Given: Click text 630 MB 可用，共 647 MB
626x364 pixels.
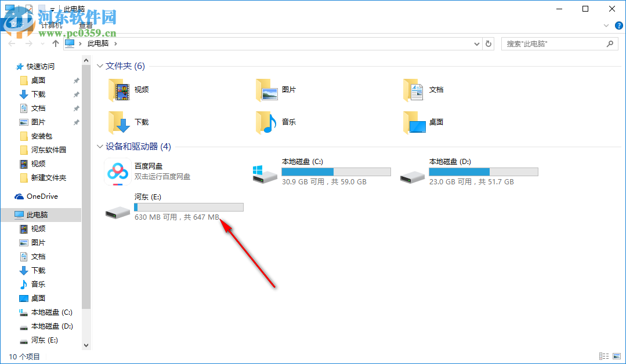Looking at the screenshot, I should tap(177, 217).
